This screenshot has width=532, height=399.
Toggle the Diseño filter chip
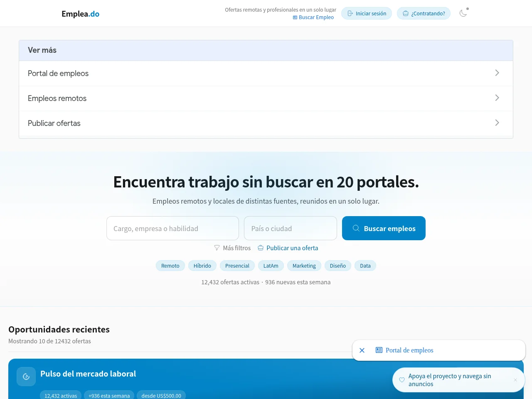[x=338, y=266]
